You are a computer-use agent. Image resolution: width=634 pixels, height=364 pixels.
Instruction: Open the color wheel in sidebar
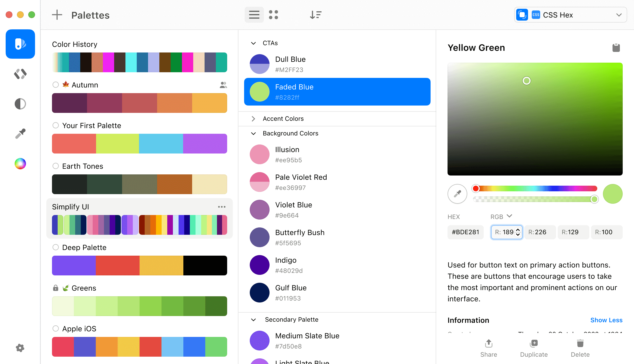pyautogui.click(x=20, y=164)
